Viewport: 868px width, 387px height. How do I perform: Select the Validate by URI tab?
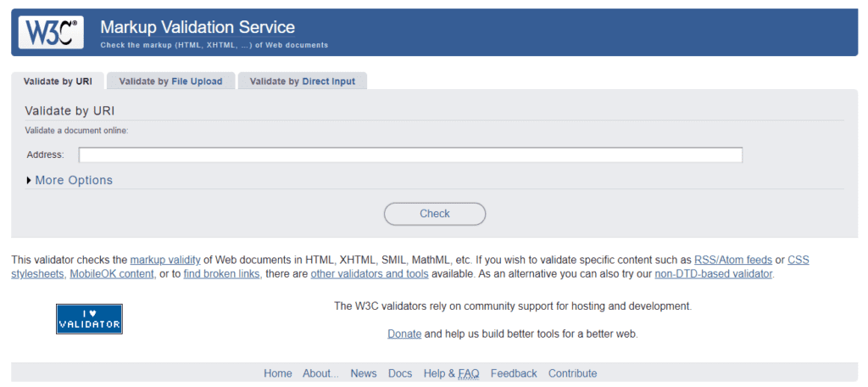point(58,81)
